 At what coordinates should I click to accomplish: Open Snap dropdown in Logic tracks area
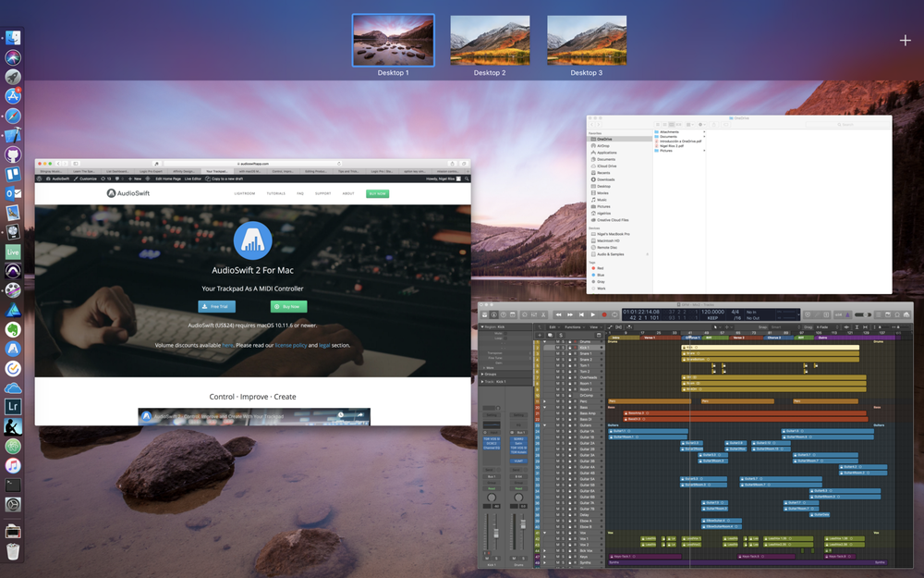[x=784, y=327]
